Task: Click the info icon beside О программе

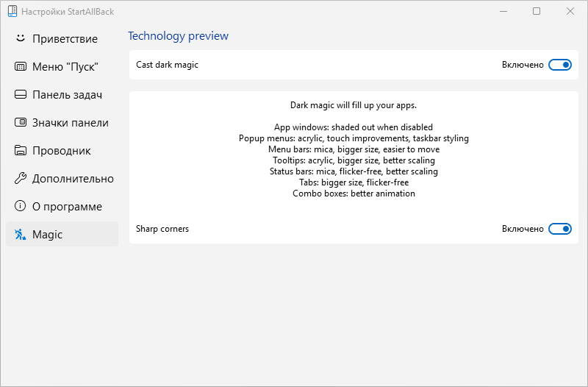Action: coord(21,207)
